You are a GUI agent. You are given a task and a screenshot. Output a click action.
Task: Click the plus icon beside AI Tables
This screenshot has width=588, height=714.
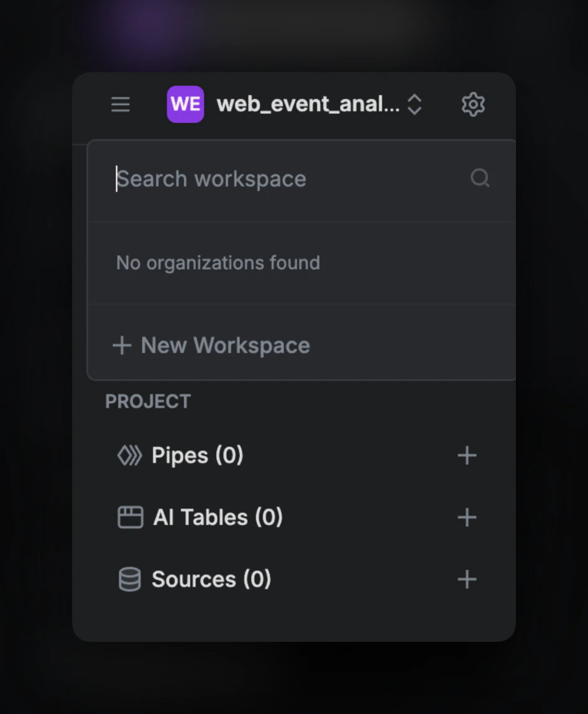[x=467, y=517]
